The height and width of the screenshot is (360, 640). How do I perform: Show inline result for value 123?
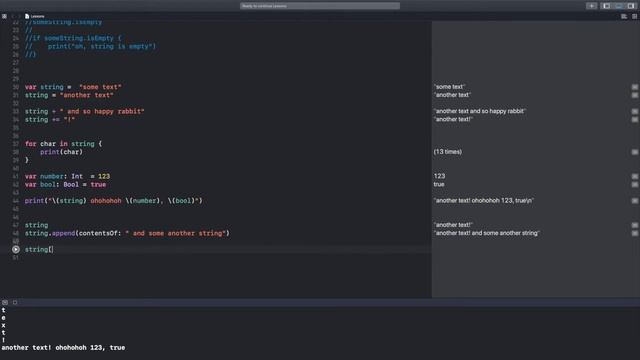[x=635, y=176]
